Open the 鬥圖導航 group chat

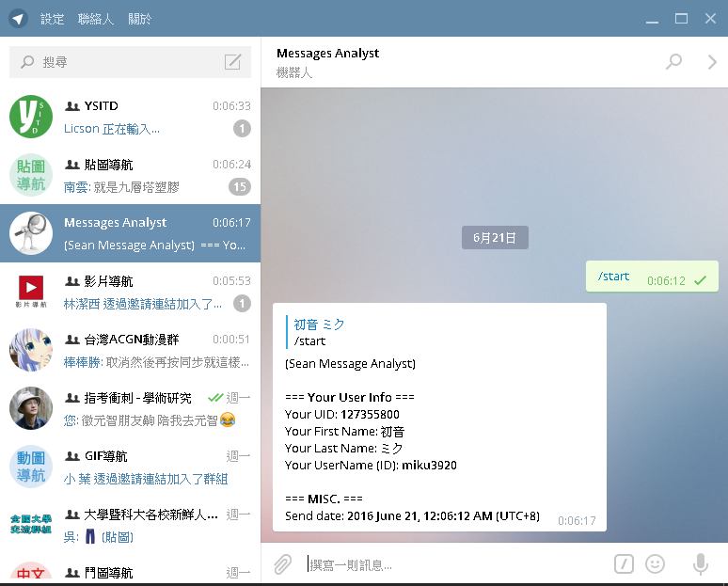pos(130,569)
